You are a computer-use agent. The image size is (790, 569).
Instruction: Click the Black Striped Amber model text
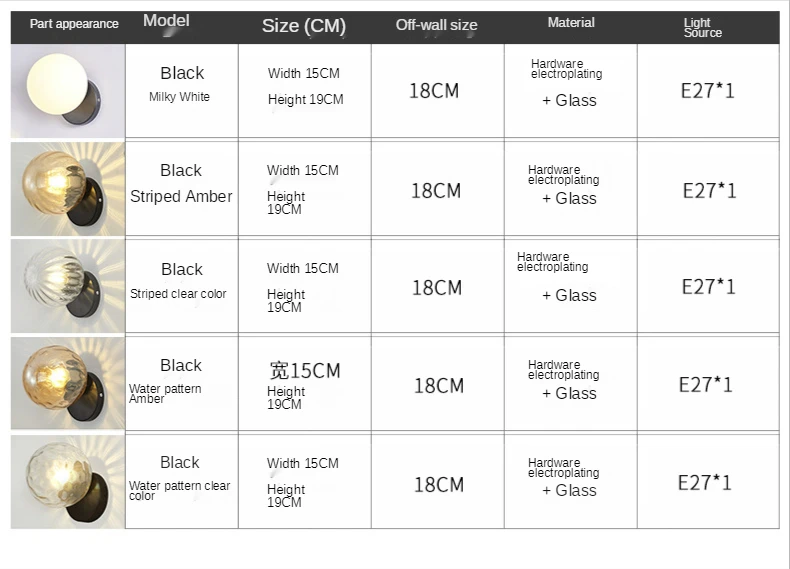pyautogui.click(x=181, y=183)
